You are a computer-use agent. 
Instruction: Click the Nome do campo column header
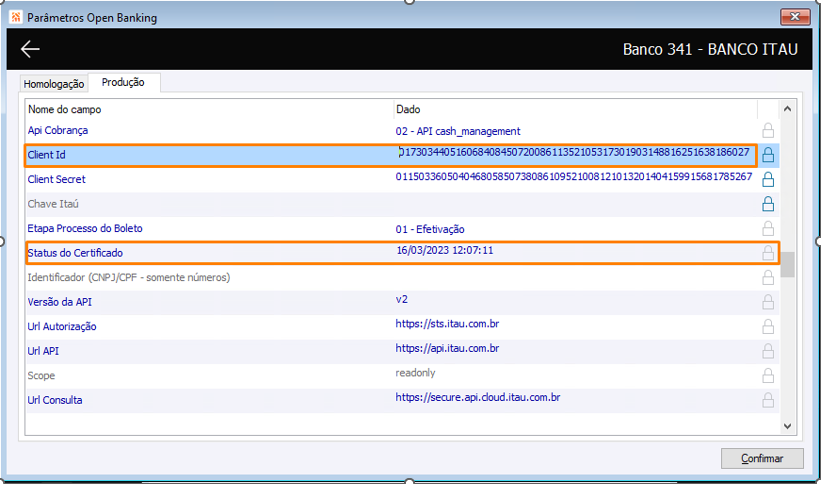point(209,109)
